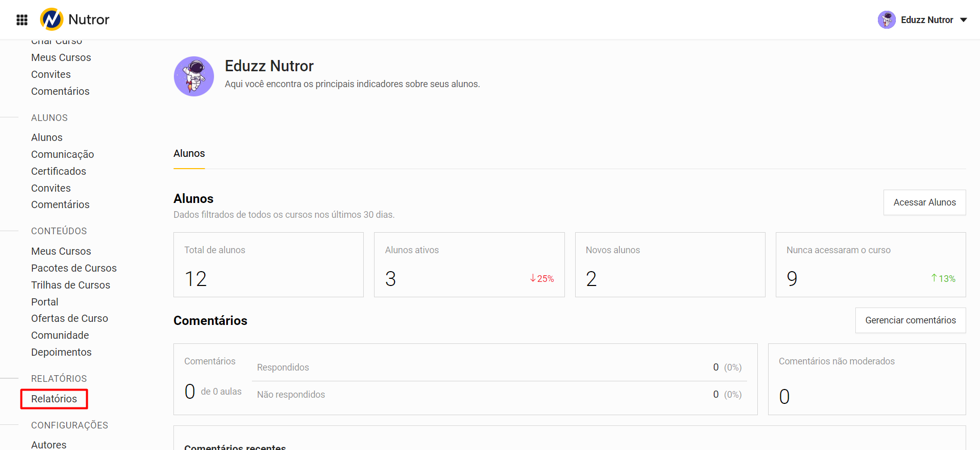This screenshot has width=980, height=450.
Task: Click the large astronaut profile picture
Action: [194, 76]
